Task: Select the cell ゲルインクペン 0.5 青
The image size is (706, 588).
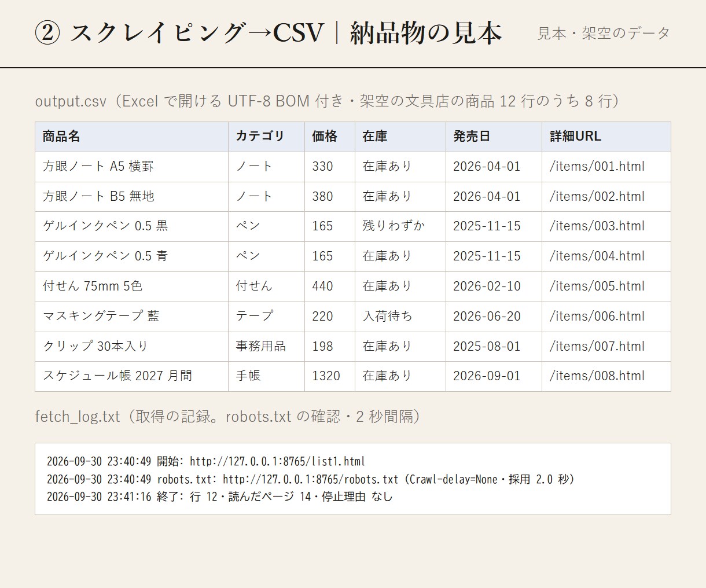Action: 131,256
